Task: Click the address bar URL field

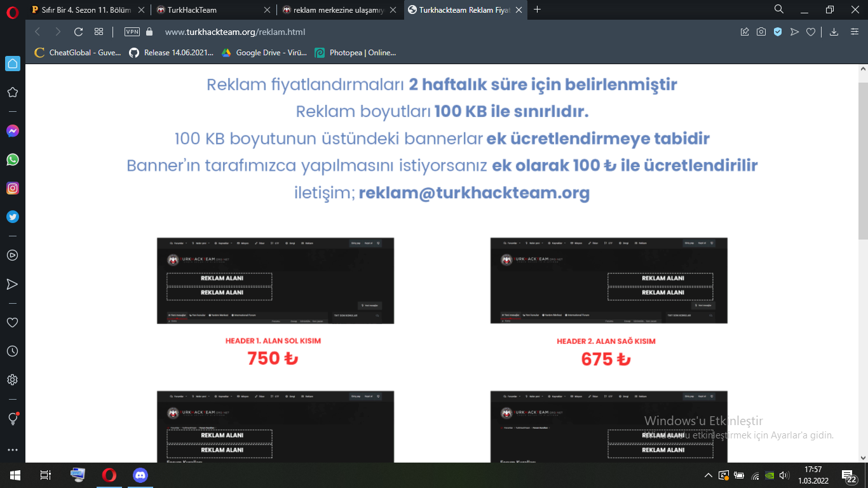Action: click(445, 32)
